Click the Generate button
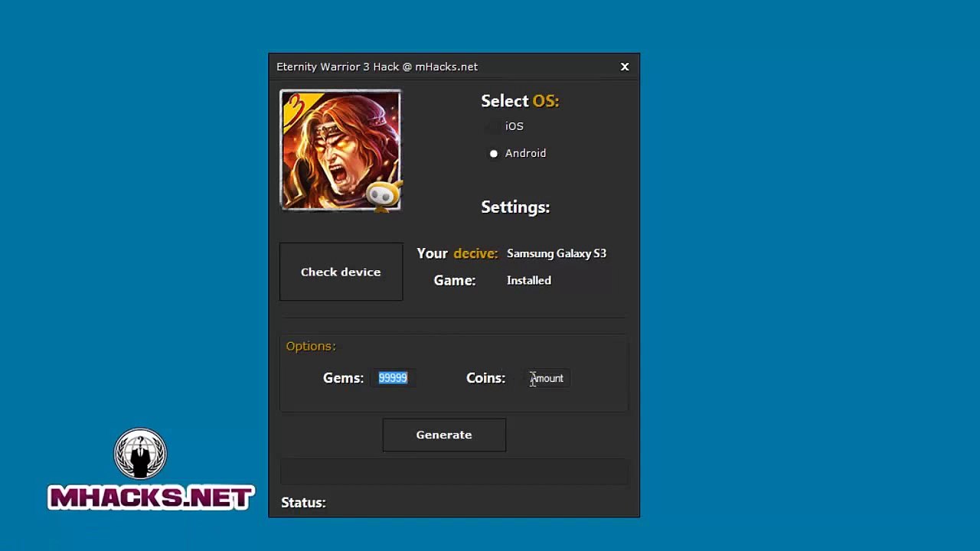The image size is (980, 551). pos(444,435)
